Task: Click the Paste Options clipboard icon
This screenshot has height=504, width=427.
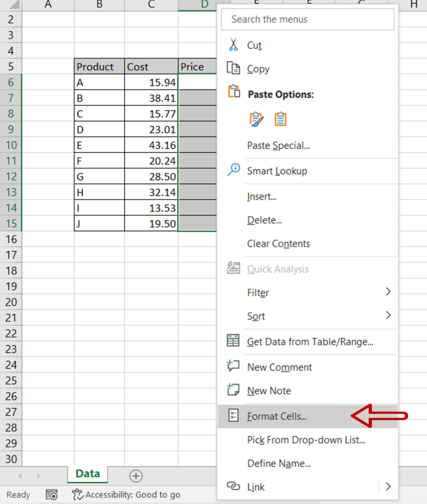Action: [234, 91]
